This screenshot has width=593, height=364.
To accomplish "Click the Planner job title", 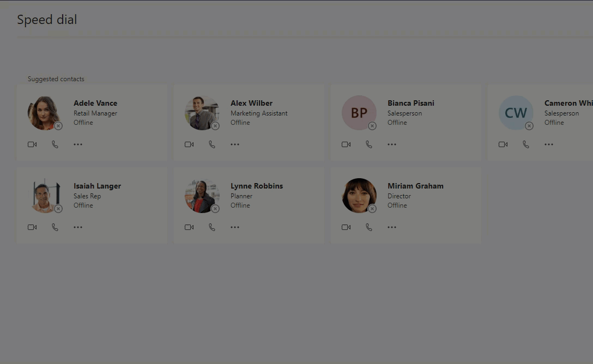I will (x=241, y=196).
